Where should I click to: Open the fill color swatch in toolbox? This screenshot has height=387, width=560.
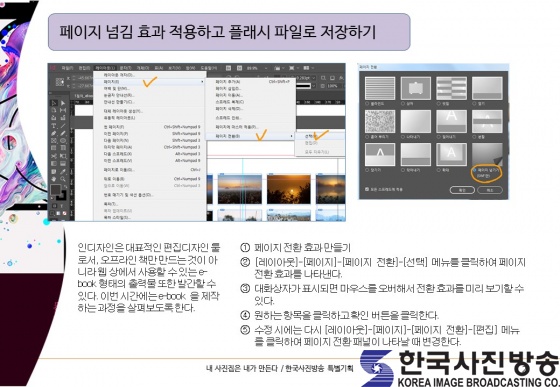(55, 189)
